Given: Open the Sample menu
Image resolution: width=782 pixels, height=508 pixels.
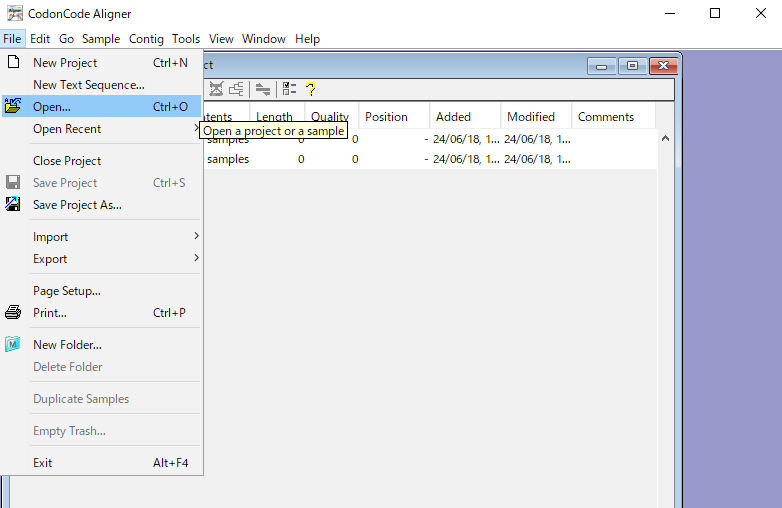Looking at the screenshot, I should tap(101, 39).
